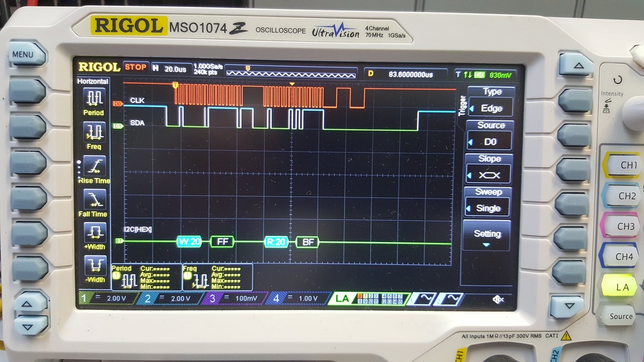The image size is (644, 362).
Task: Click the softkey button beside +Width
Action: 30,233
